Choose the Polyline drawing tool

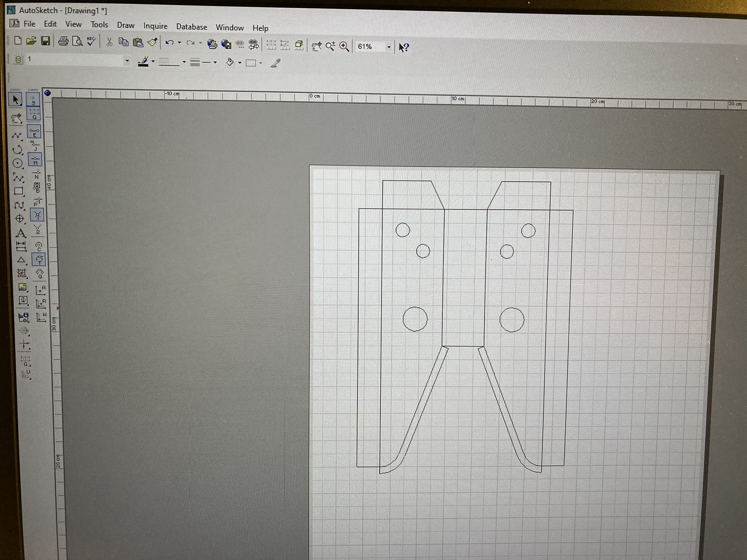[x=16, y=136]
